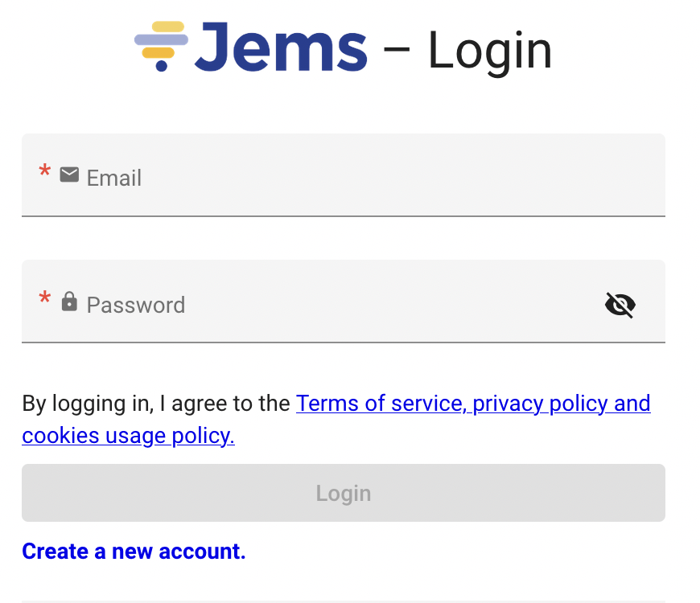This screenshot has height=603, width=700.
Task: Click the envelope icon in Email field
Action: (69, 174)
